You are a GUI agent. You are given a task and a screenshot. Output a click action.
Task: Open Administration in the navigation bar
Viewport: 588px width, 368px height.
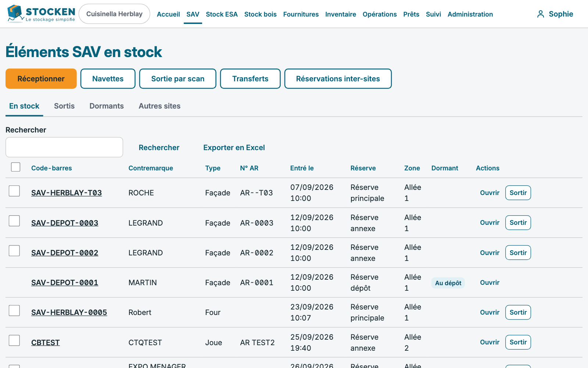coord(470,14)
